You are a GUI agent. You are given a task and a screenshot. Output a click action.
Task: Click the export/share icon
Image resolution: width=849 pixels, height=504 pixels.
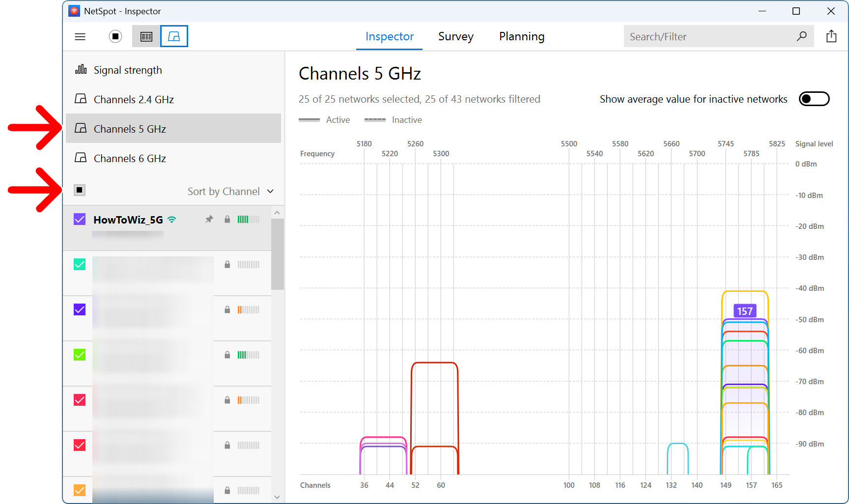[x=831, y=36]
